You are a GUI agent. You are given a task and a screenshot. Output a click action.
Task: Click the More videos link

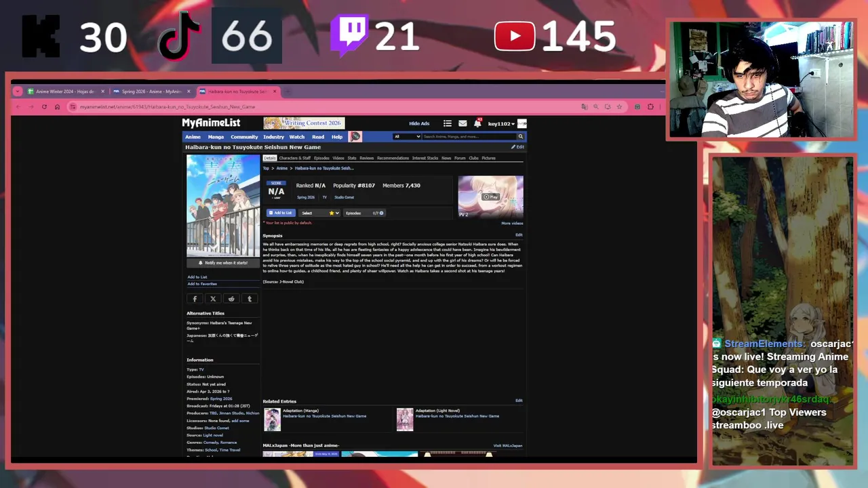click(512, 223)
